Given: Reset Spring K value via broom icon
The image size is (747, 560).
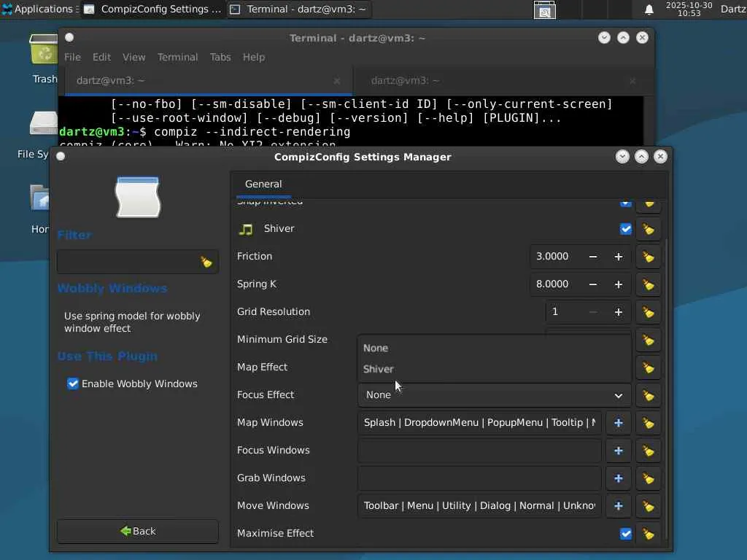Looking at the screenshot, I should [x=648, y=284].
